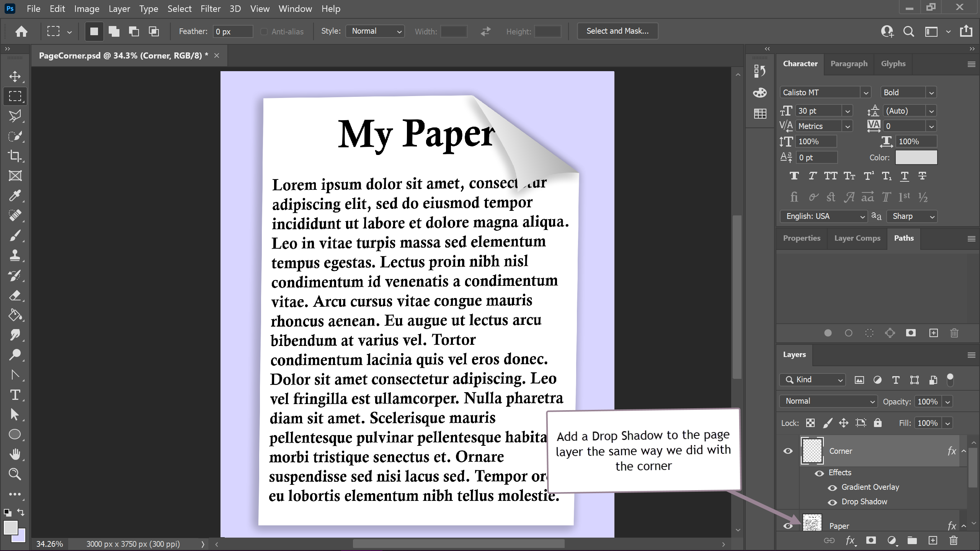Switch to the Paragraph tab
Screen dimensions: 980x551
[x=849, y=64]
